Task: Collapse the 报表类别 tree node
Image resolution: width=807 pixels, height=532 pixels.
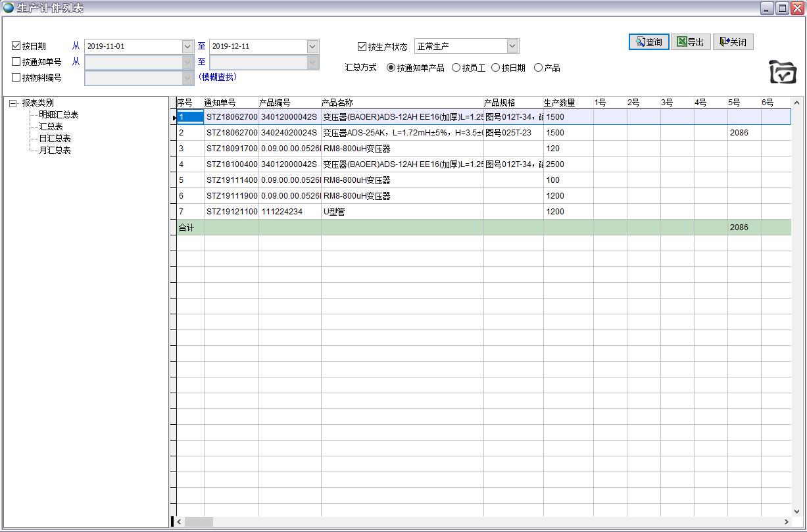Action: point(13,103)
